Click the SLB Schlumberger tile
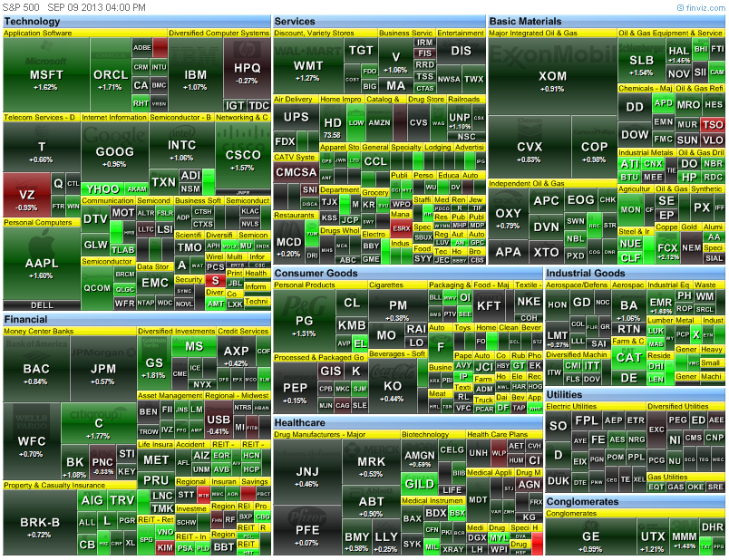729x560 pixels. click(x=641, y=62)
